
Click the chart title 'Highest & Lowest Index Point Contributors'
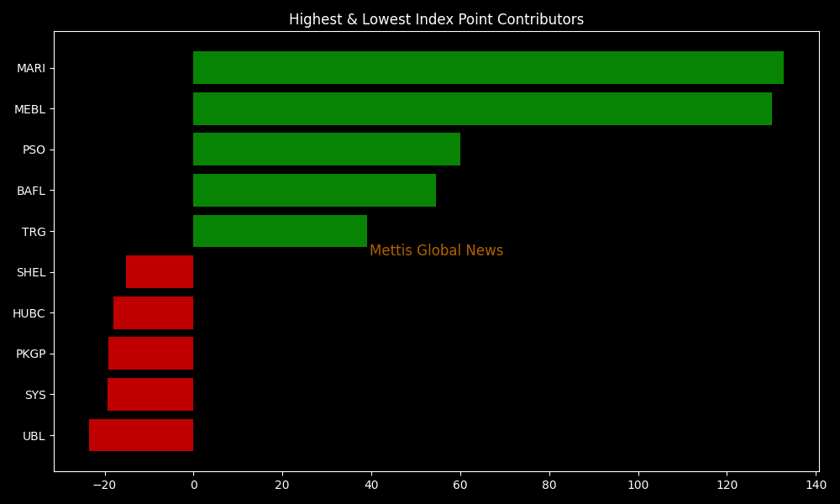[x=436, y=19]
